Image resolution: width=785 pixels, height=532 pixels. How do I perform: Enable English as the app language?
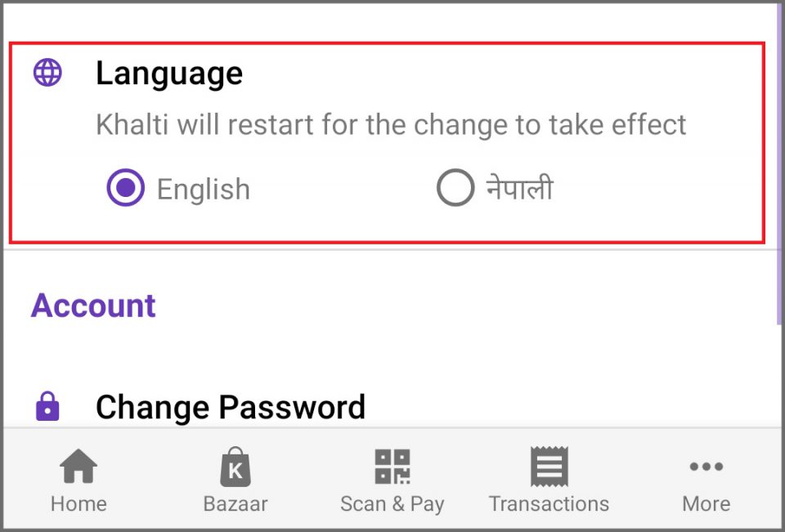pos(124,188)
